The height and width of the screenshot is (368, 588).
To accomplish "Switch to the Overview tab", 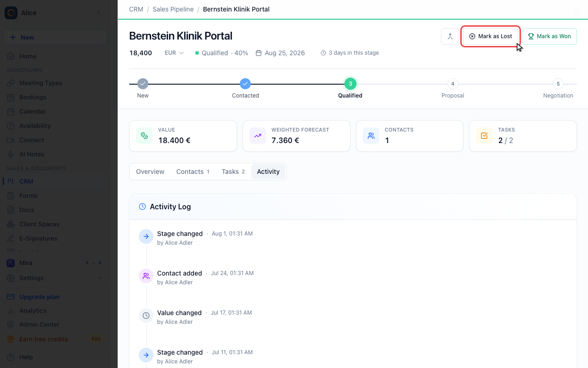I will (x=150, y=172).
